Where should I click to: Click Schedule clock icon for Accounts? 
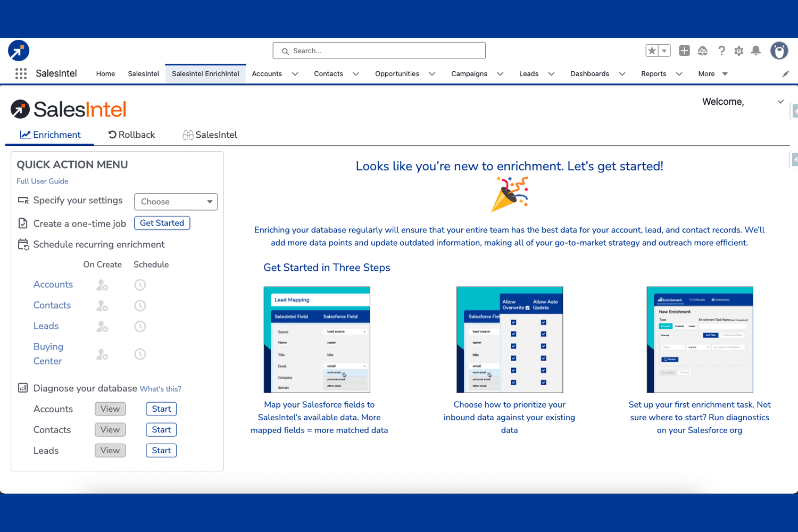[140, 285]
